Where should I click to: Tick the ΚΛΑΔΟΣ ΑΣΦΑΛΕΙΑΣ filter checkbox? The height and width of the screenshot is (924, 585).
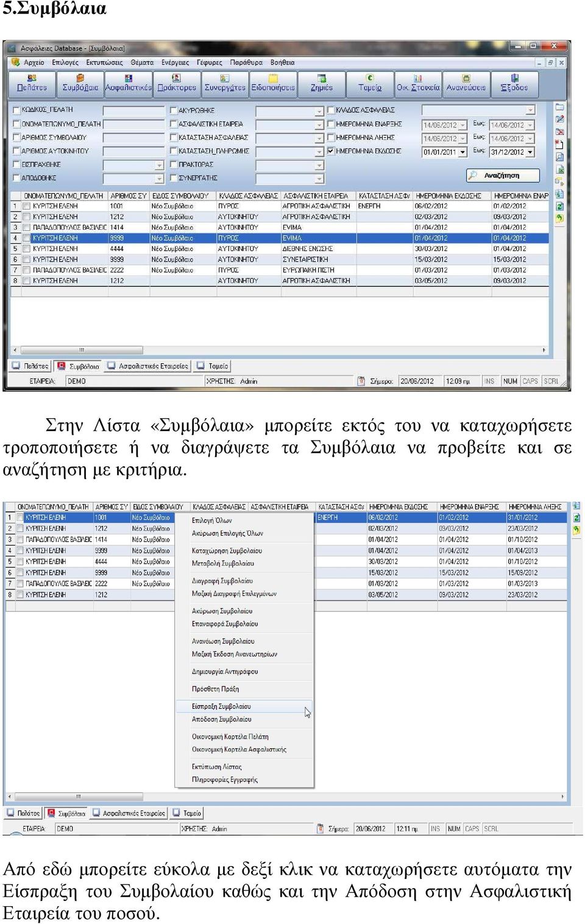click(x=331, y=110)
